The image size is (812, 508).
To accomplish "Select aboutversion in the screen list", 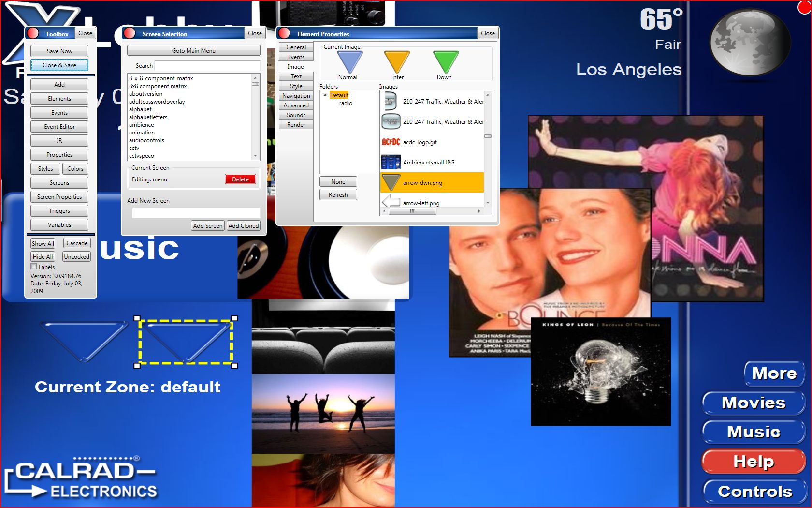I will 145,94.
